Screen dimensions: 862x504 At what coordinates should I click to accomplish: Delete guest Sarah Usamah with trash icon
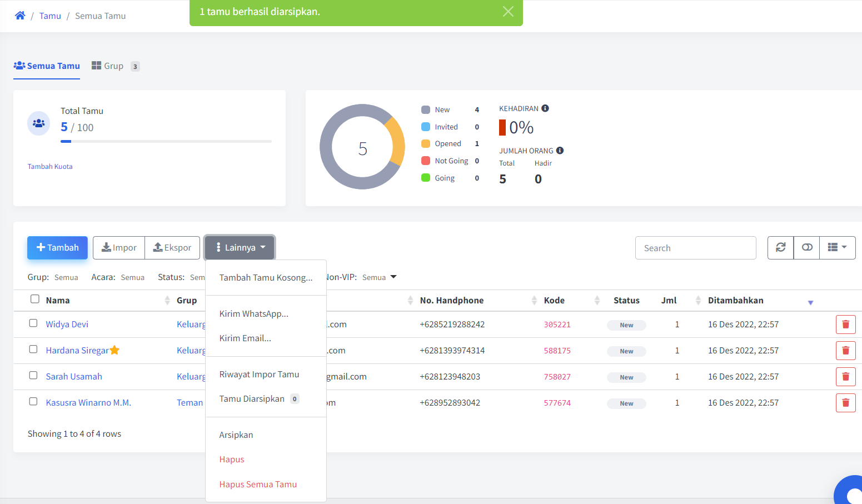[x=845, y=377]
